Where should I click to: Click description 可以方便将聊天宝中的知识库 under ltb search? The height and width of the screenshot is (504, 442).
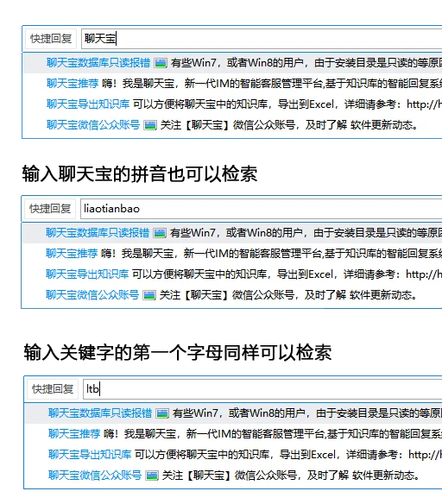pyautogui.click(x=288, y=455)
